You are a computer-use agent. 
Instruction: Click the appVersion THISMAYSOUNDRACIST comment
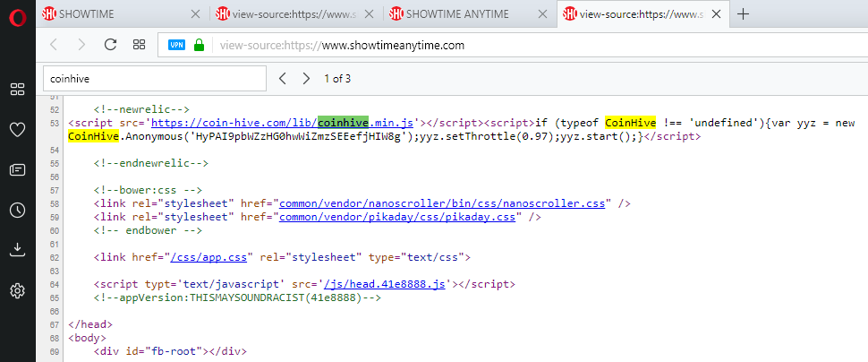click(x=238, y=297)
